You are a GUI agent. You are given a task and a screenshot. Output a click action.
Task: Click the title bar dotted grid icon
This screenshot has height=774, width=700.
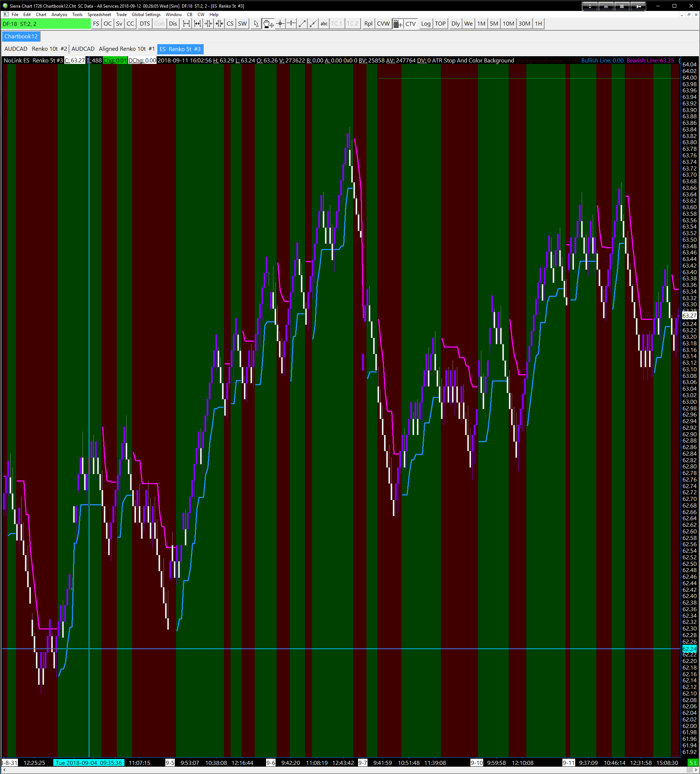click(x=606, y=6)
